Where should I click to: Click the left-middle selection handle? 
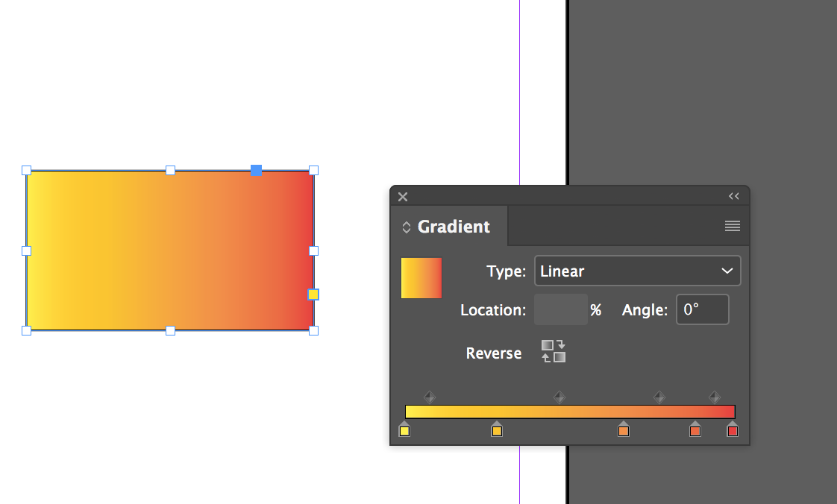pyautogui.click(x=26, y=251)
